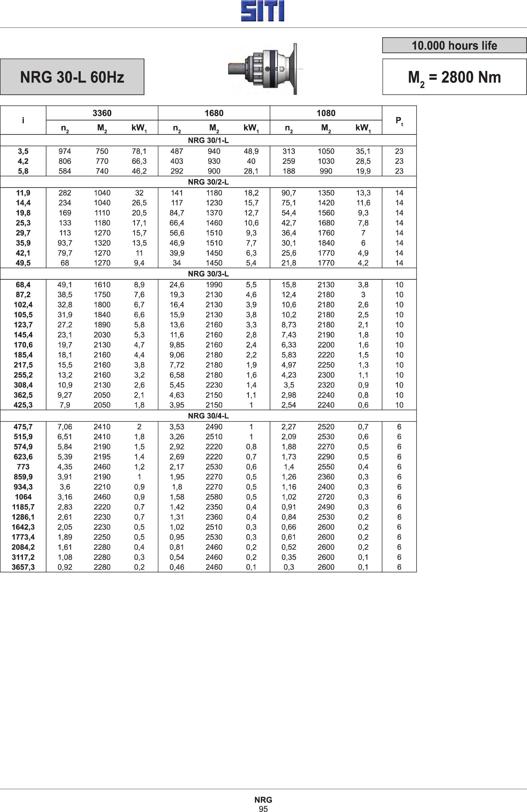Click the power value '78,1'

[139, 151]
